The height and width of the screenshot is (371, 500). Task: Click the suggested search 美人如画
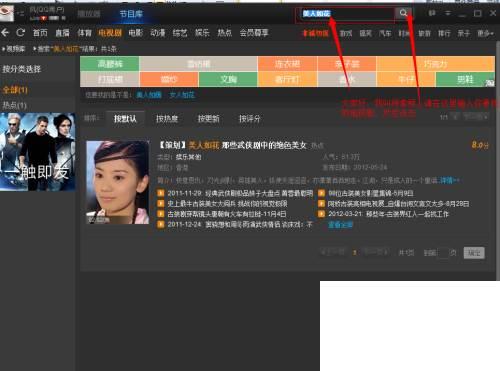click(149, 95)
